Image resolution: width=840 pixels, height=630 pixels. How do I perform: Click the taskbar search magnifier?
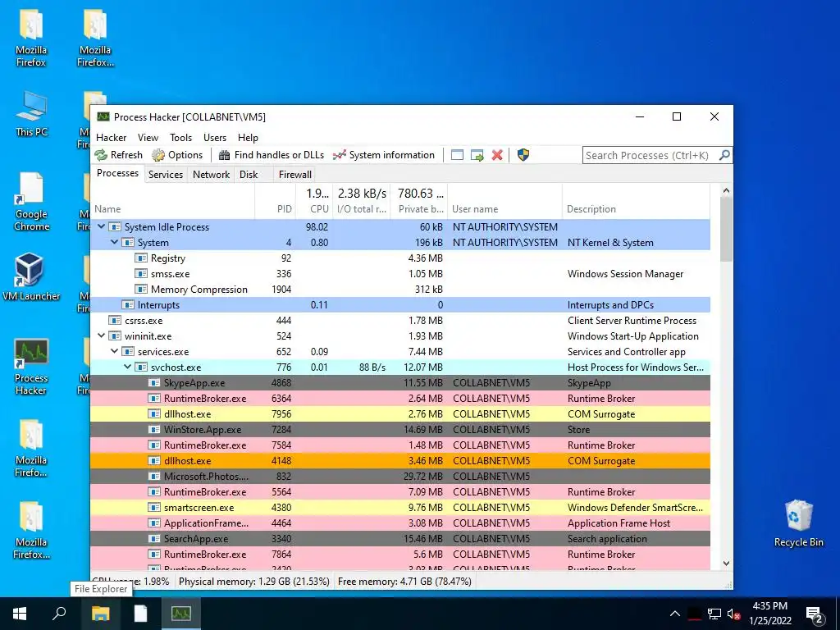(59, 614)
